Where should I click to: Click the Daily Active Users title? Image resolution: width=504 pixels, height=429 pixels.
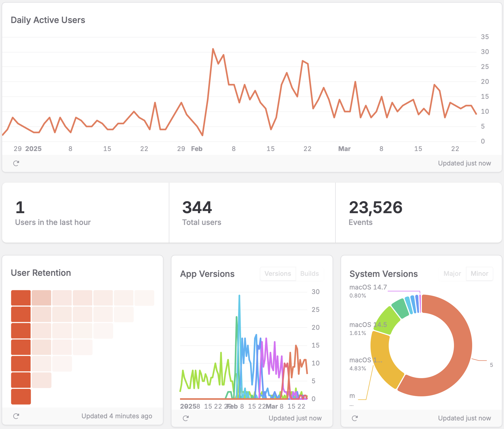tap(48, 20)
